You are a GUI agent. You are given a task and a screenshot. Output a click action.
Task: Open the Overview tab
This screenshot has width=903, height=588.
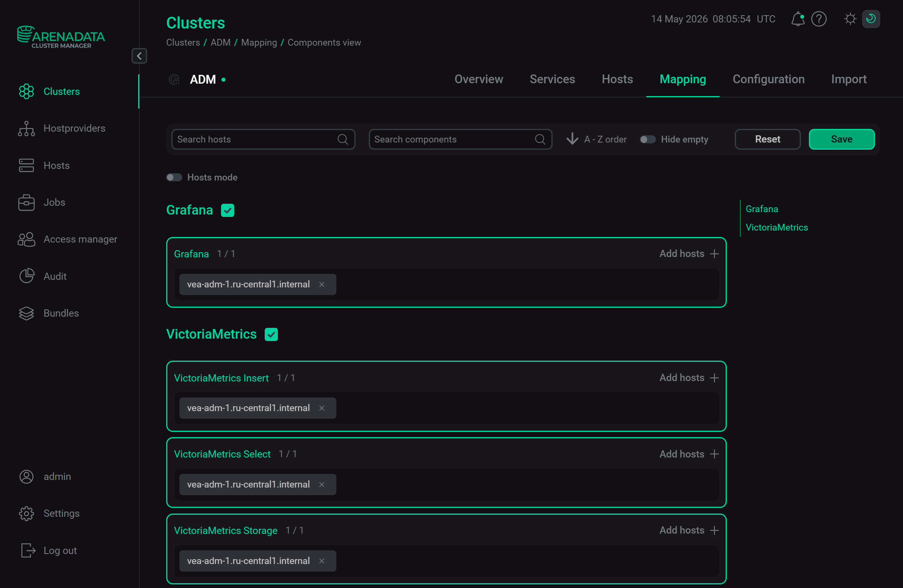point(479,79)
